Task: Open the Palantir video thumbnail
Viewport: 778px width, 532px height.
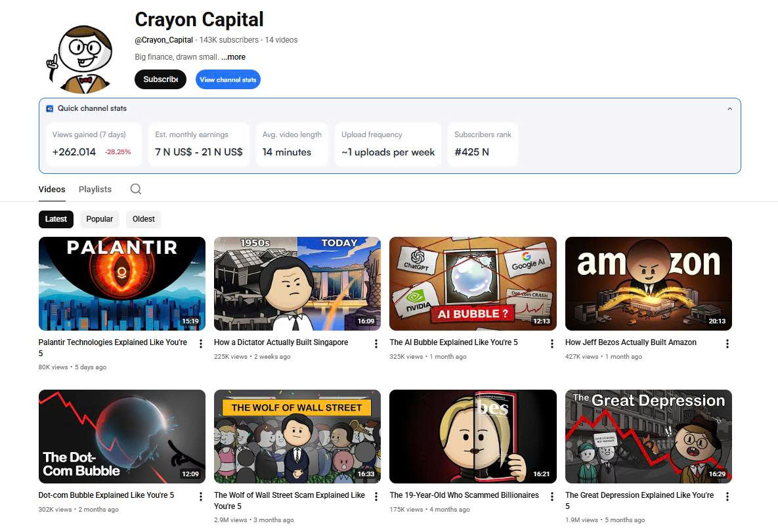Action: coord(122,283)
